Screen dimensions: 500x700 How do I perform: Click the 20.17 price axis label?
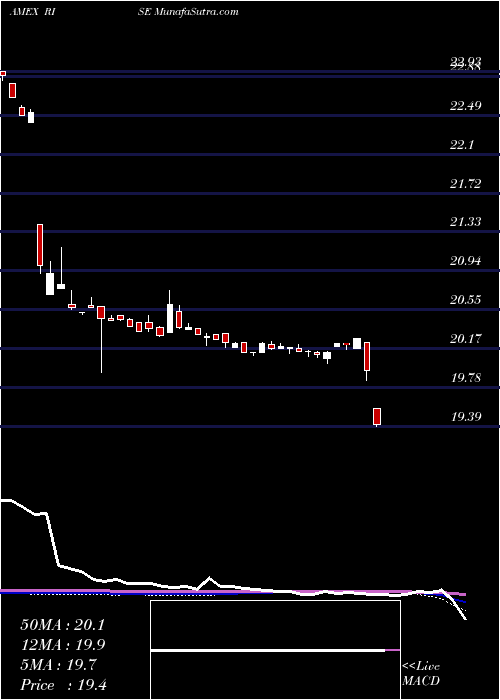466,339
